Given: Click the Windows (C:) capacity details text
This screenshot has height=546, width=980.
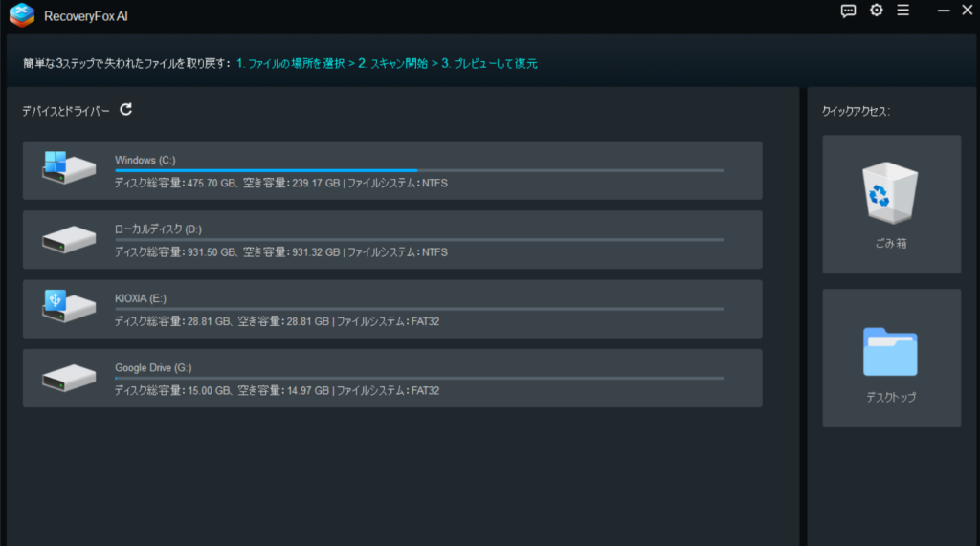Looking at the screenshot, I should pyautogui.click(x=280, y=183).
